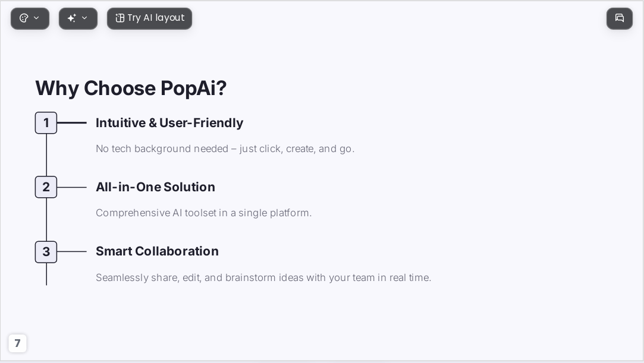Click the "Comprehensive AI toolset" description line
The image size is (644, 363).
point(204,213)
